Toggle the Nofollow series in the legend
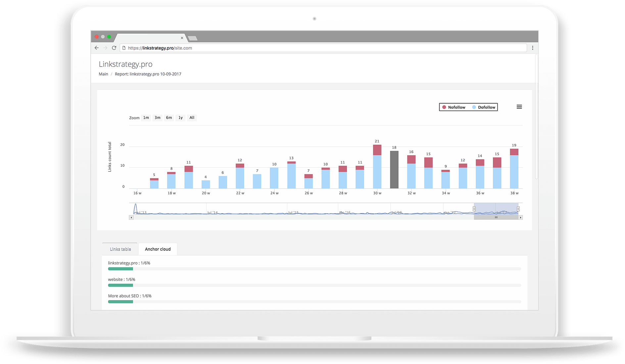Screen dimensions: 625x364 (454, 107)
